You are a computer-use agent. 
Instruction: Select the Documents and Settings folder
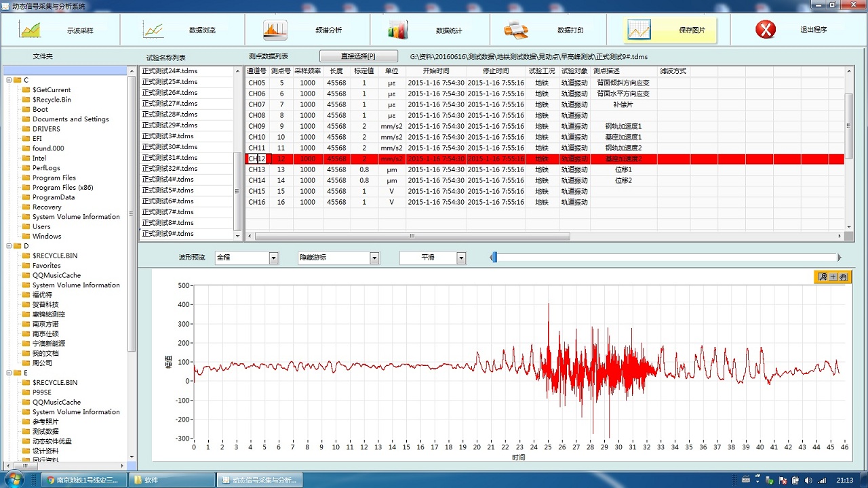click(71, 119)
